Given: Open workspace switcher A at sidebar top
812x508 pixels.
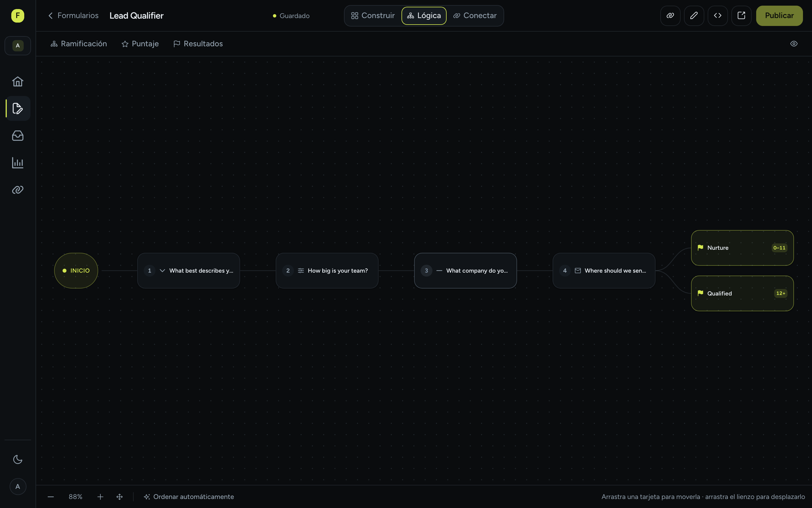Looking at the screenshot, I should [18, 46].
